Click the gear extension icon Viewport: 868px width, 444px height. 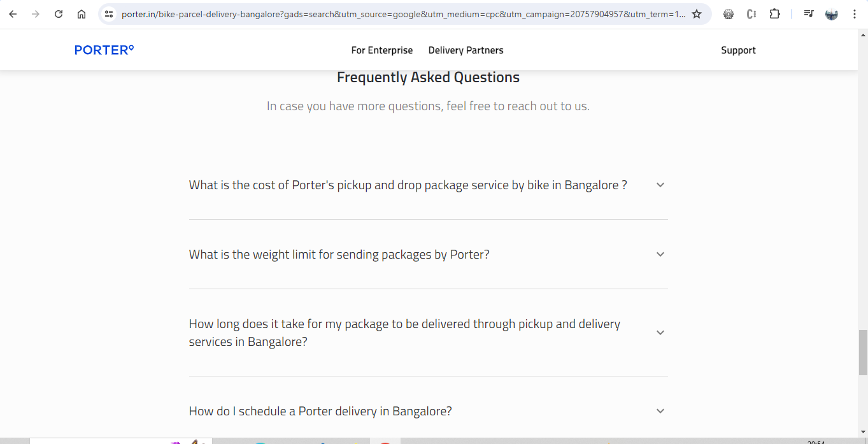pyautogui.click(x=729, y=14)
